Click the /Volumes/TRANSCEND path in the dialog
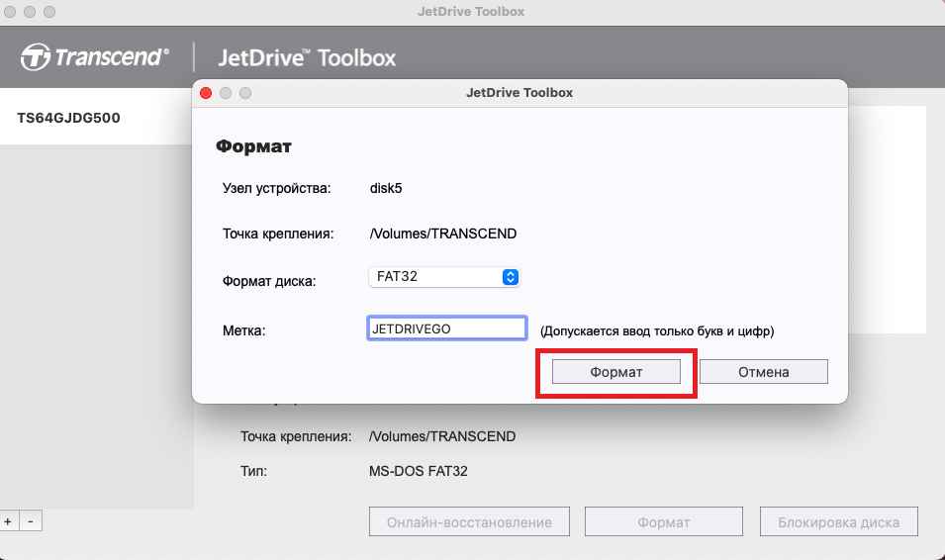 (x=443, y=233)
